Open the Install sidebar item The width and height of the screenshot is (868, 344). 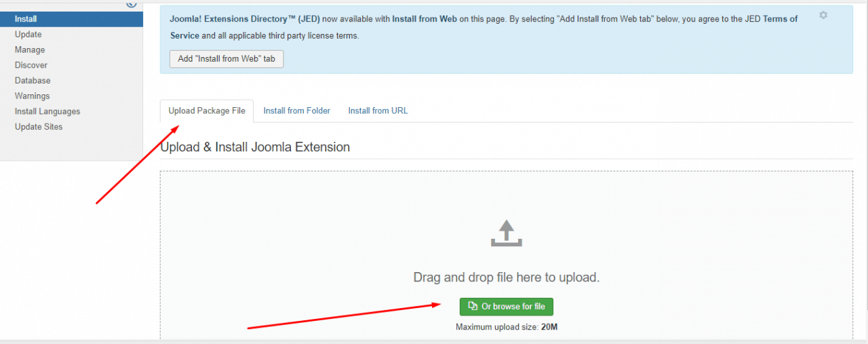71,19
